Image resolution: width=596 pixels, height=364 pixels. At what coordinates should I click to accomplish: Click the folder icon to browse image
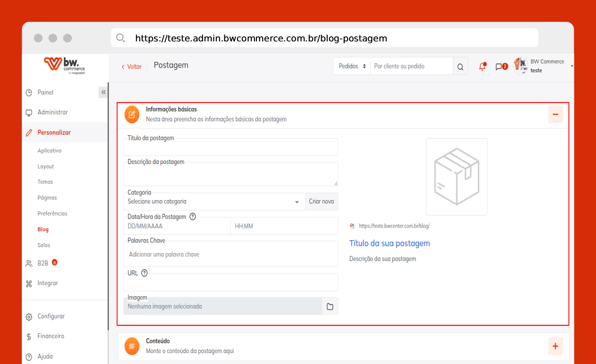pyautogui.click(x=330, y=306)
